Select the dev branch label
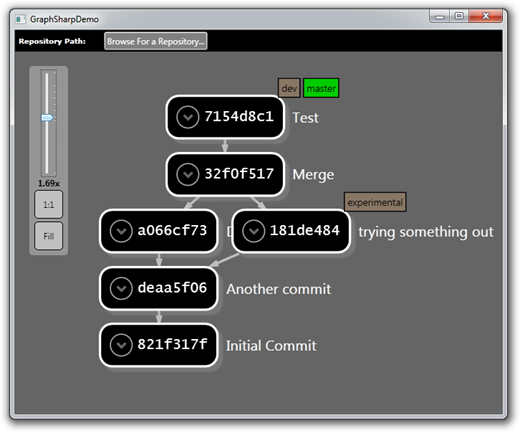The image size is (520, 433). 289,88
